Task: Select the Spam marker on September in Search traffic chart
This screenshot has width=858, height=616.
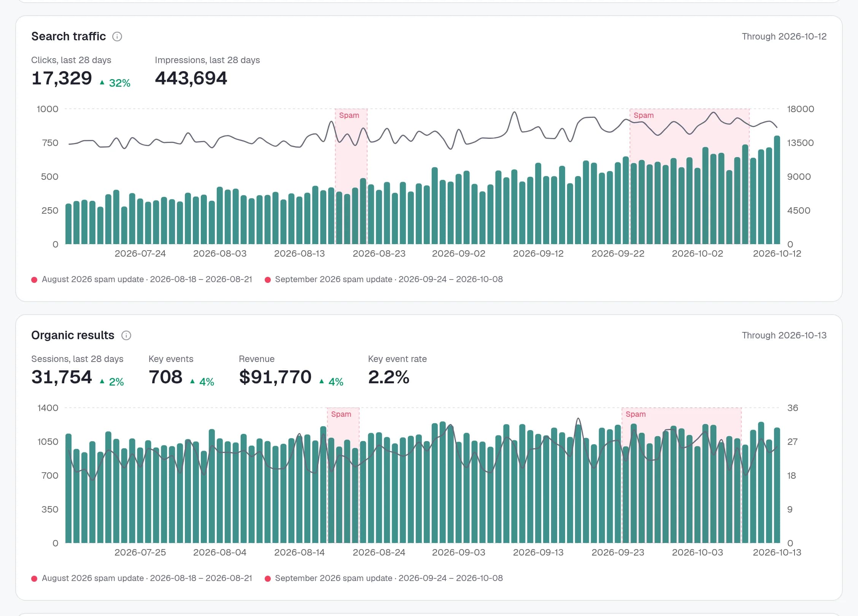Action: click(x=643, y=115)
